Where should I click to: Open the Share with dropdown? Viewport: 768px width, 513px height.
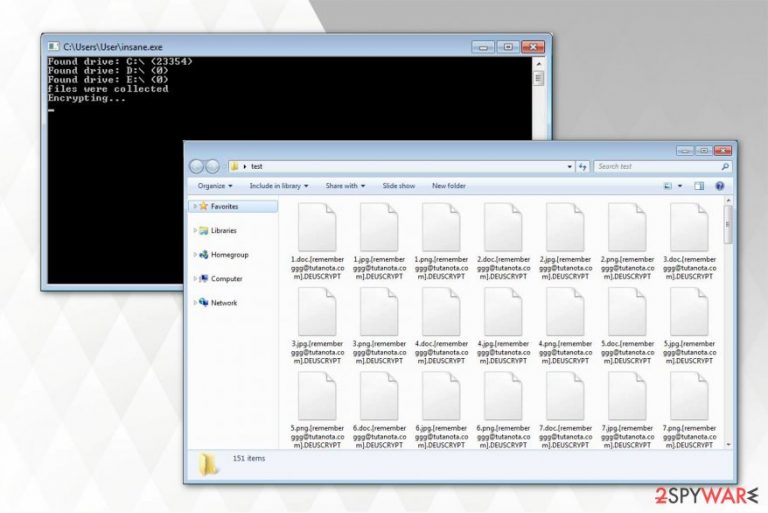(345, 186)
